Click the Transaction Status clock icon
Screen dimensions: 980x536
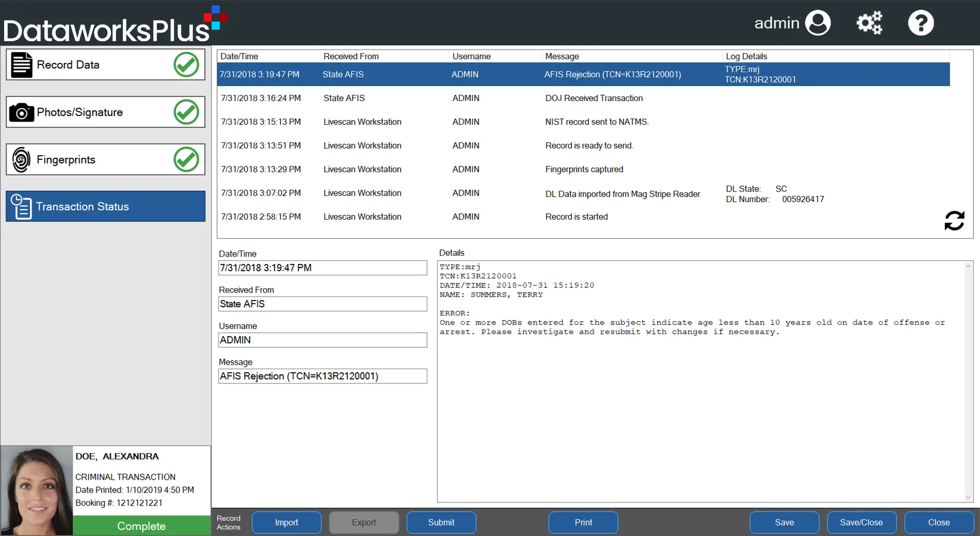coord(21,207)
